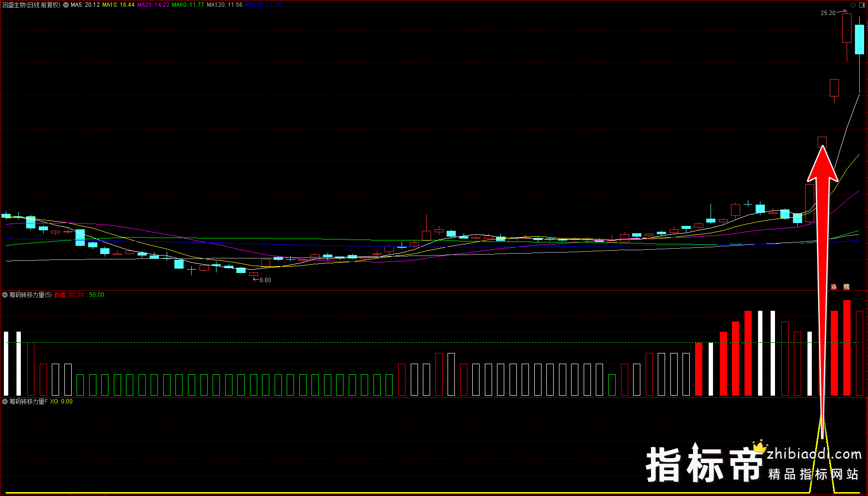
Task: Select the red candlestick with long upper wick mid-chart
Action: [x=426, y=227]
